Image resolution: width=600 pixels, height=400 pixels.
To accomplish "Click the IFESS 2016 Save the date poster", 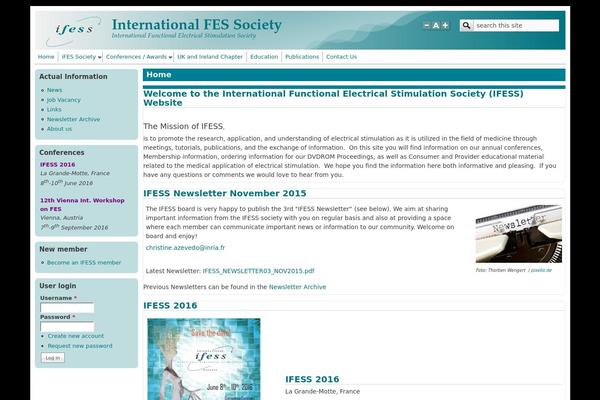I will (204, 359).
